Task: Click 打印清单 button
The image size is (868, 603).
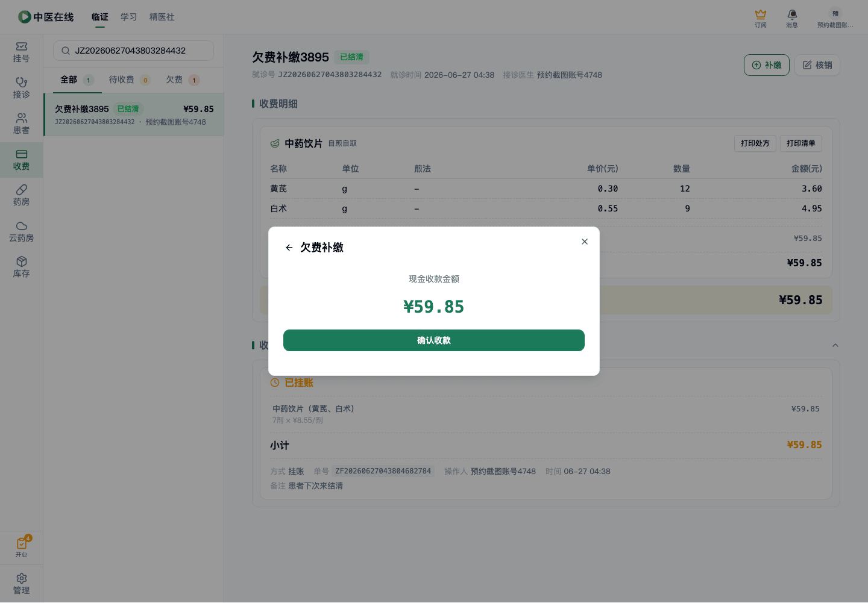Action: pos(801,143)
